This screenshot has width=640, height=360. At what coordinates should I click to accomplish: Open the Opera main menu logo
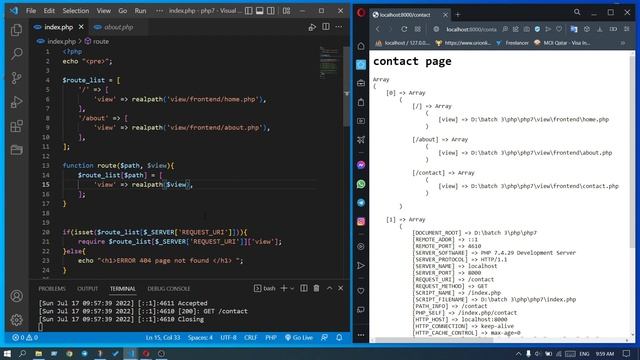click(x=361, y=13)
